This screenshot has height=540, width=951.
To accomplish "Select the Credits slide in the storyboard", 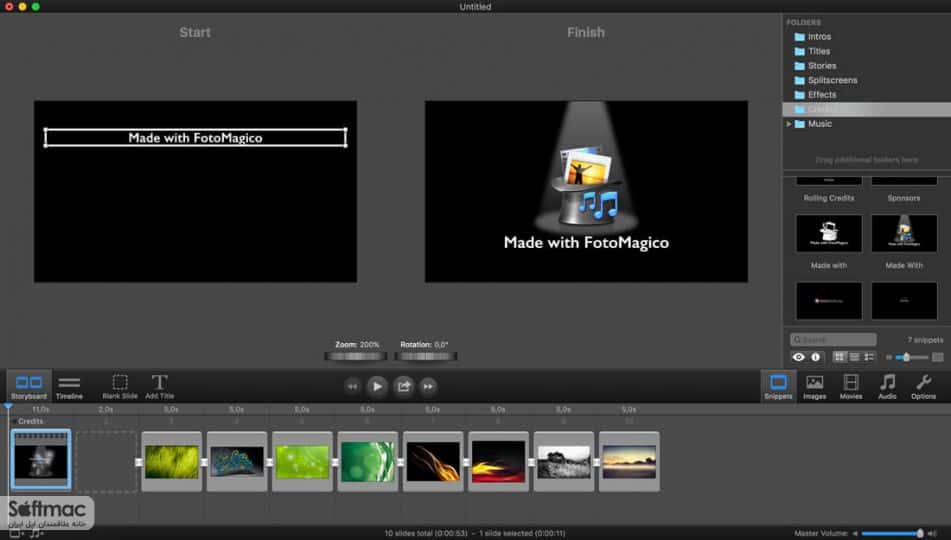I will click(41, 460).
